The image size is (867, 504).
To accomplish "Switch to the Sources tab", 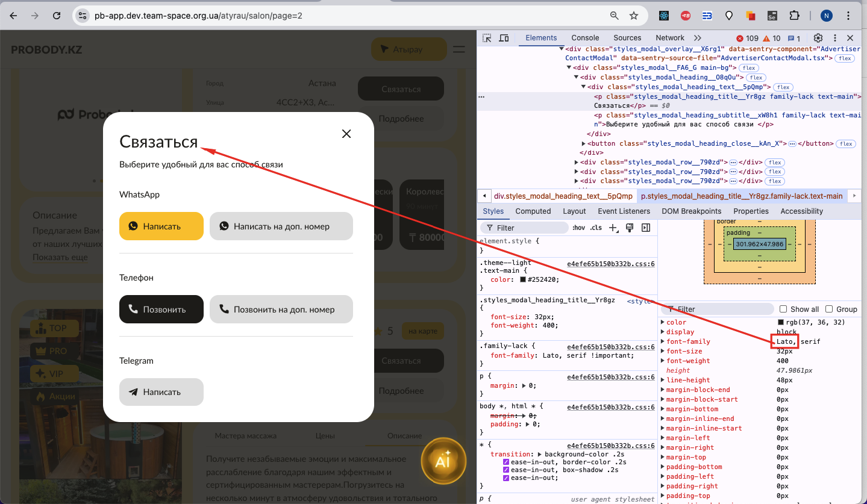I will coord(627,38).
